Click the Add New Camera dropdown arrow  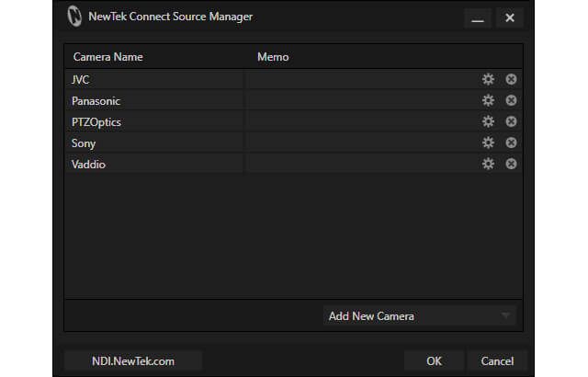pos(505,316)
